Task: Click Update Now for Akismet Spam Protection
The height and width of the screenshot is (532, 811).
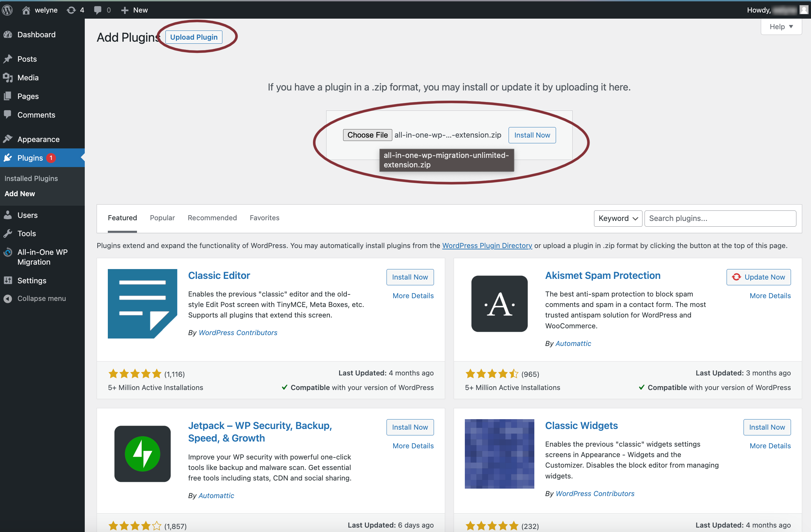Action: tap(758, 277)
